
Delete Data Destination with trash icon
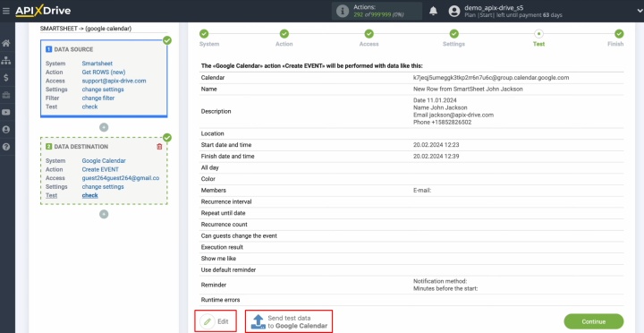(x=159, y=146)
